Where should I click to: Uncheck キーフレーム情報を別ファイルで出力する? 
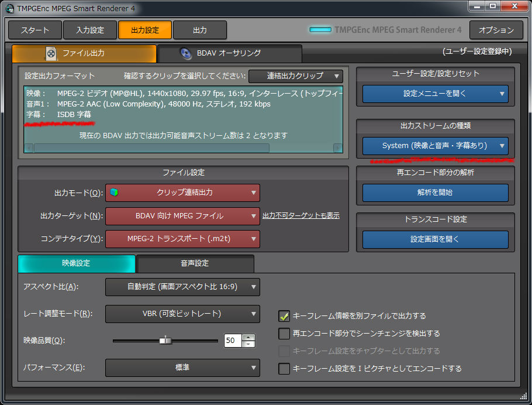284,316
